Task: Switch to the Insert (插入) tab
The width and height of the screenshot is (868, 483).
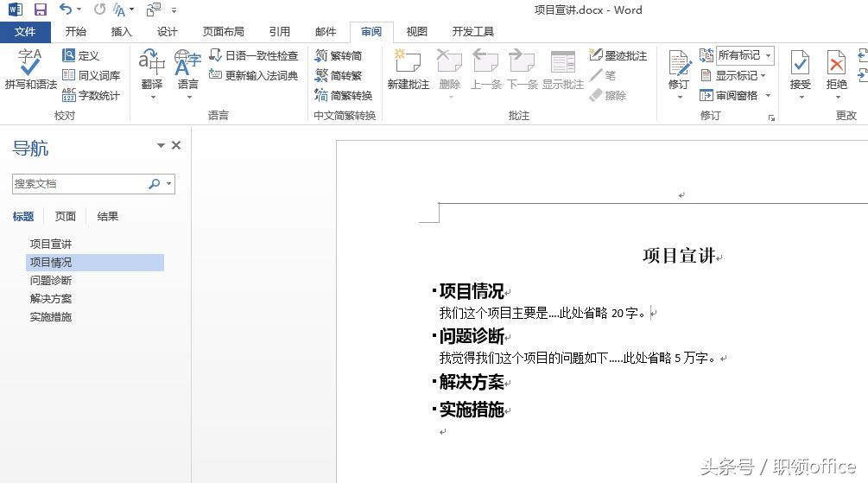Action: click(x=121, y=32)
